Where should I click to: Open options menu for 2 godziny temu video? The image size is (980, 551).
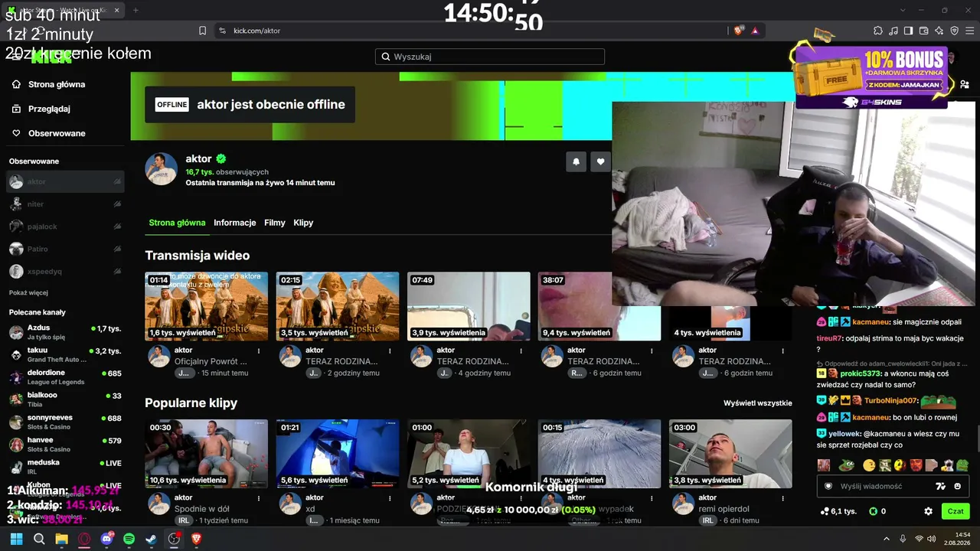coord(390,350)
